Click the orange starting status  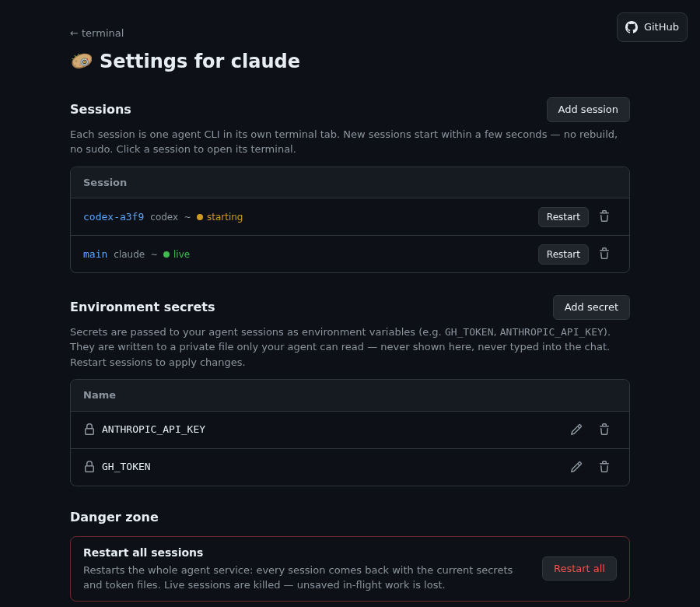pyautogui.click(x=219, y=217)
